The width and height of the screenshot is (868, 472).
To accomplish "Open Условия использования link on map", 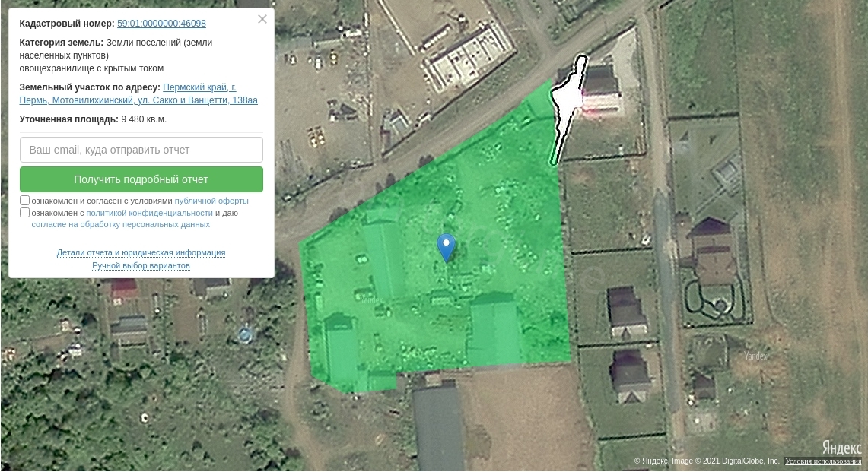I will (823, 461).
